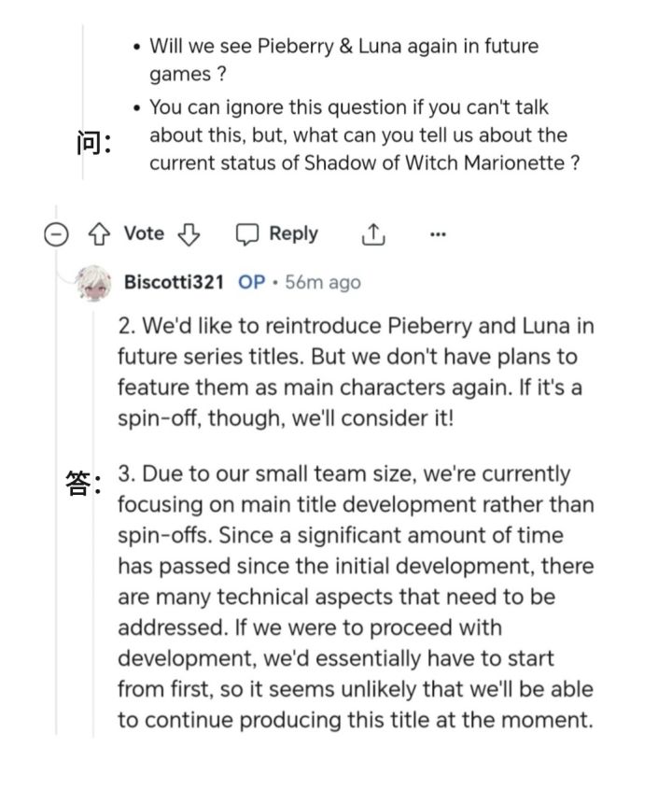Downvote the question comment
The width and height of the screenshot is (672, 789).
(189, 234)
